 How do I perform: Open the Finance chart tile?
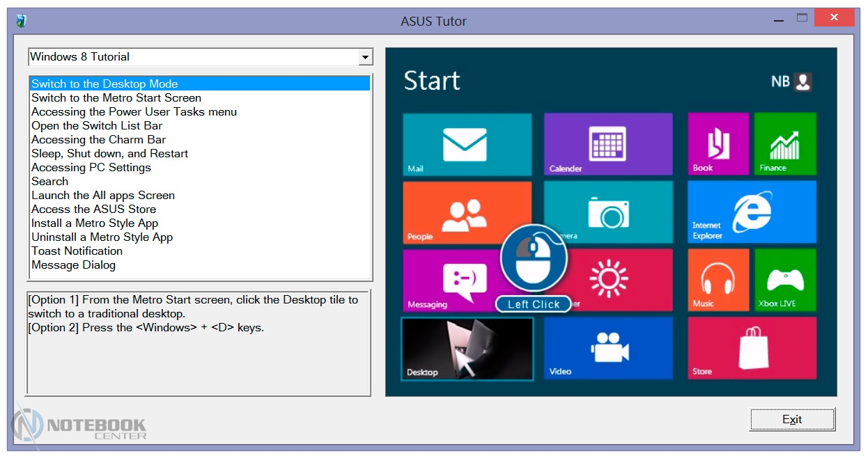(785, 144)
